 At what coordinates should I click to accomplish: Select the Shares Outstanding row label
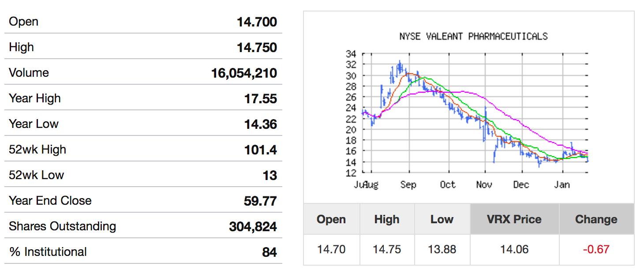(62, 226)
